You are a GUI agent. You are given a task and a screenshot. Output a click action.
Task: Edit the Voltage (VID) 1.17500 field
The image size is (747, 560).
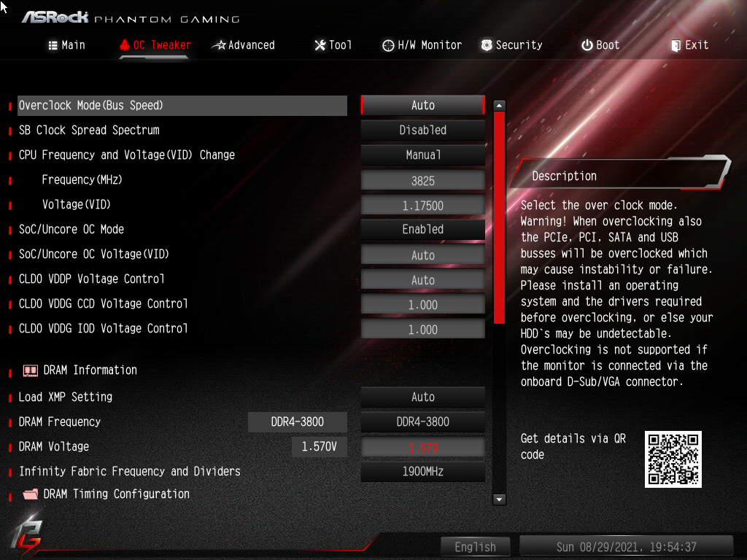423,205
